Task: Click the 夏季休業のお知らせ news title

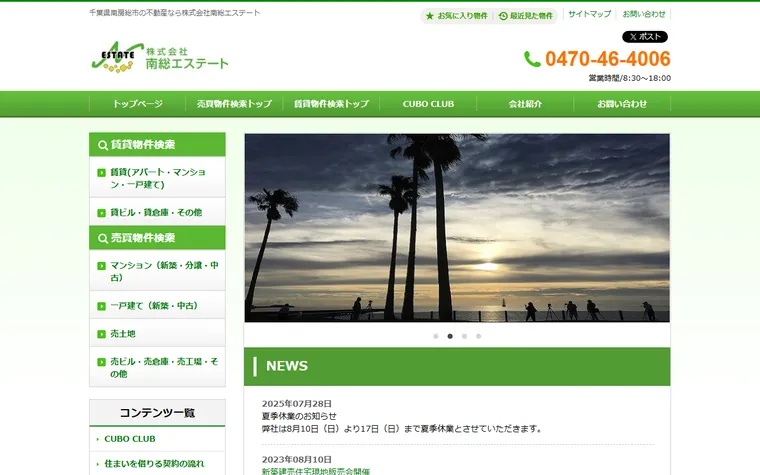Action: (x=299, y=416)
